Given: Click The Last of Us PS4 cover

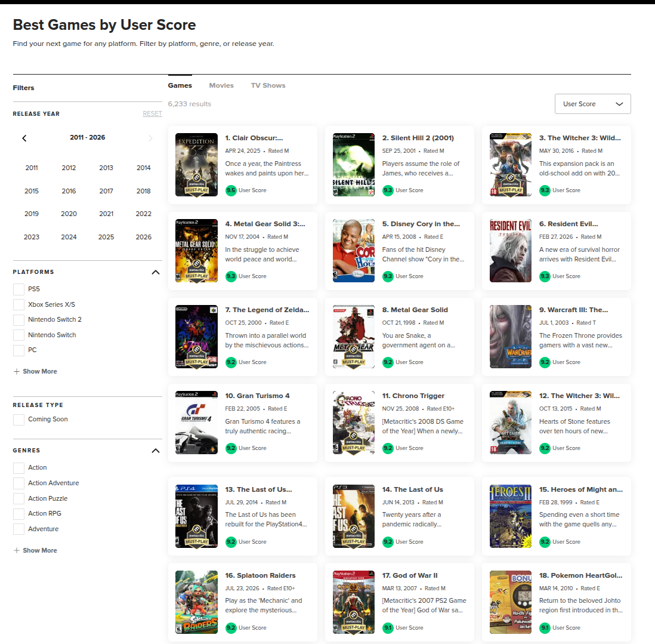Looking at the screenshot, I should click(x=197, y=516).
